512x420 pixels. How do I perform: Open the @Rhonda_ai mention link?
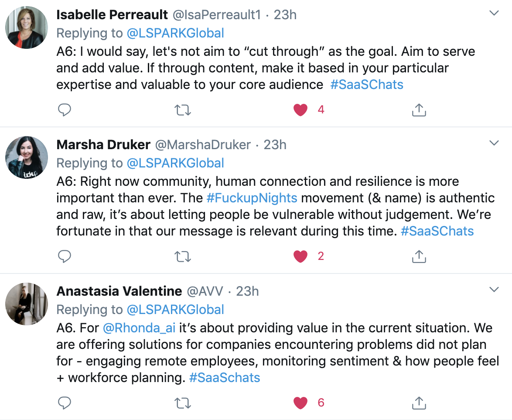139,328
